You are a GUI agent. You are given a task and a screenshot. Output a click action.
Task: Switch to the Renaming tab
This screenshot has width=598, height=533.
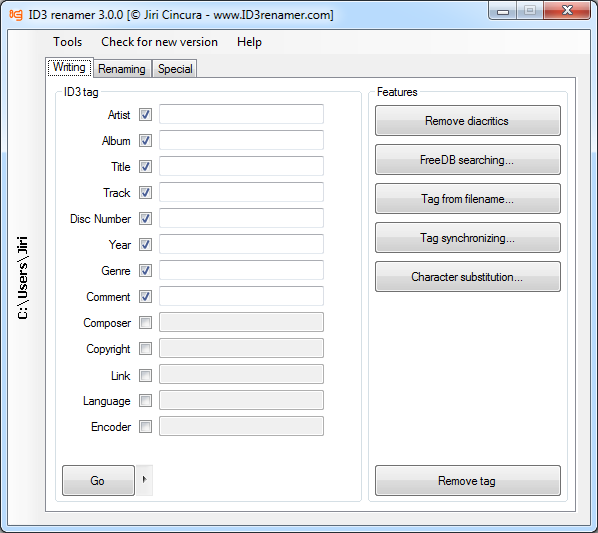[x=122, y=69]
